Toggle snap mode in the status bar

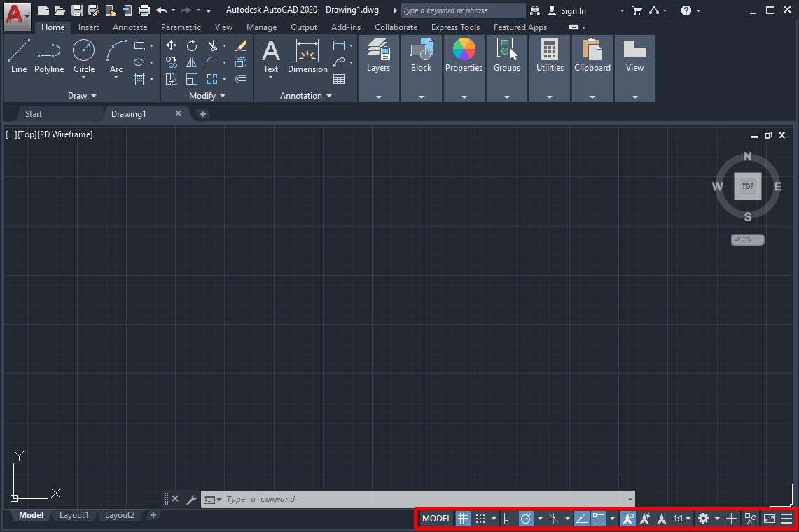click(x=480, y=519)
